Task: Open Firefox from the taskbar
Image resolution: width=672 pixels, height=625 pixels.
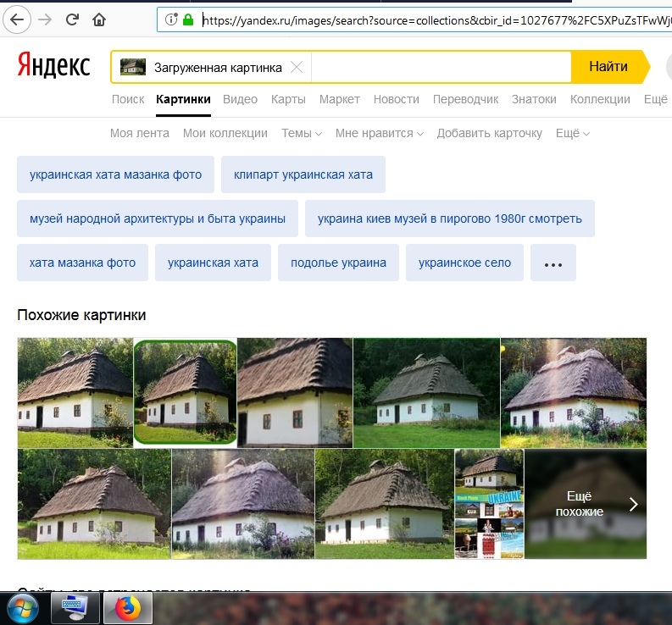Action: click(127, 608)
